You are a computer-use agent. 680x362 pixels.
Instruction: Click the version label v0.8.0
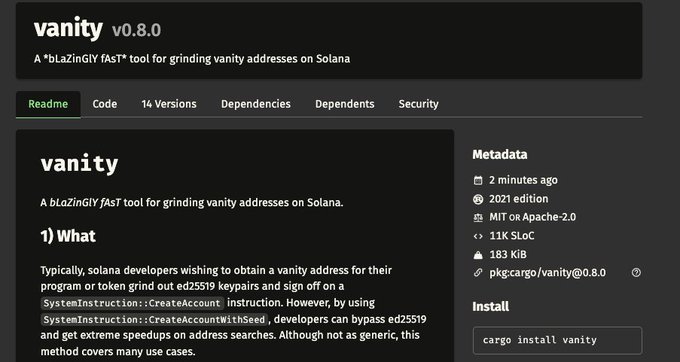[136, 30]
